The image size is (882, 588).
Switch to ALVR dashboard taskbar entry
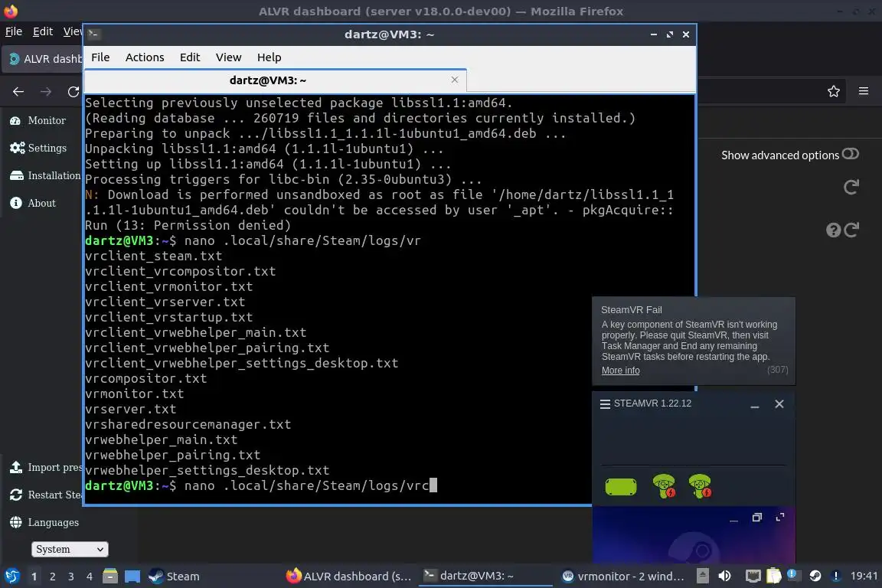[349, 577]
